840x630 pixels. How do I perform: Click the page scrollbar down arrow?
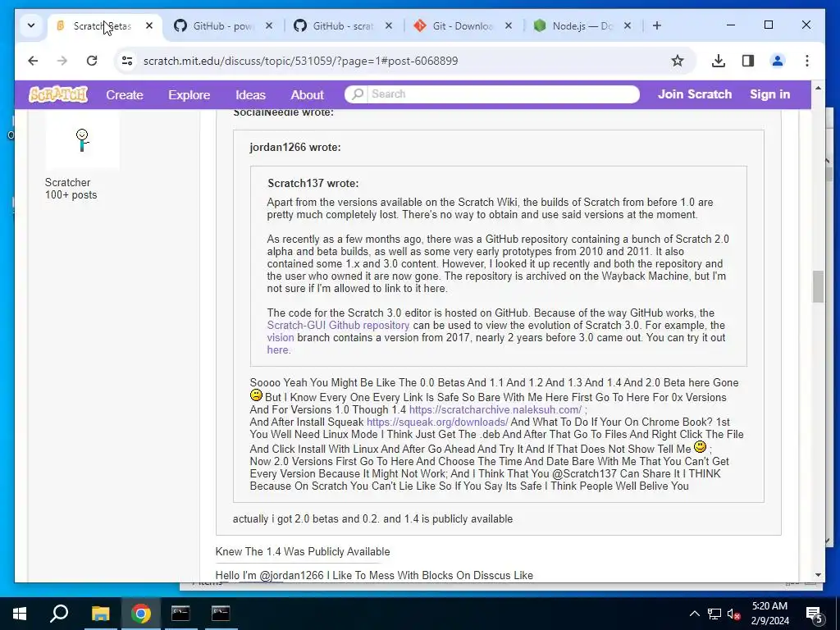point(818,575)
